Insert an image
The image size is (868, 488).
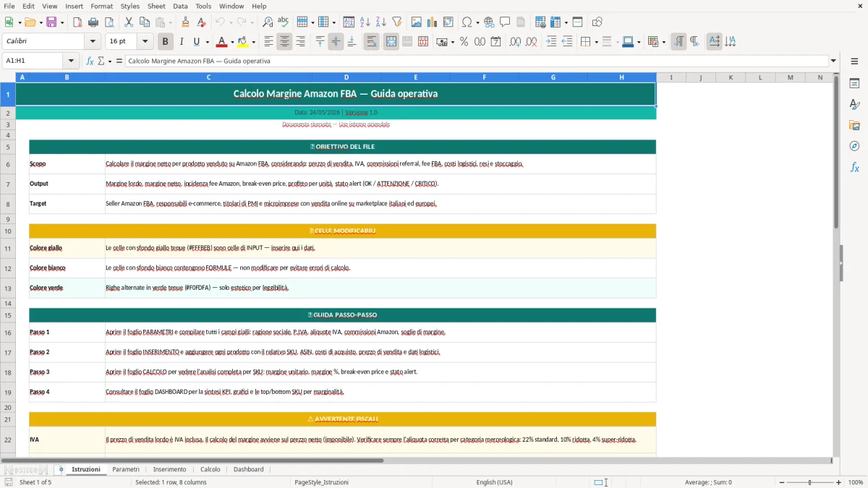pos(417,22)
